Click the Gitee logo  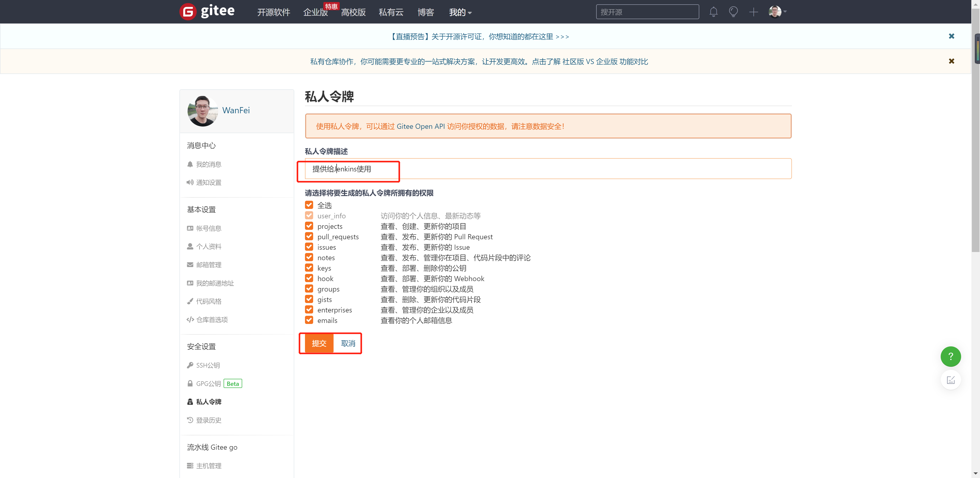[207, 11]
